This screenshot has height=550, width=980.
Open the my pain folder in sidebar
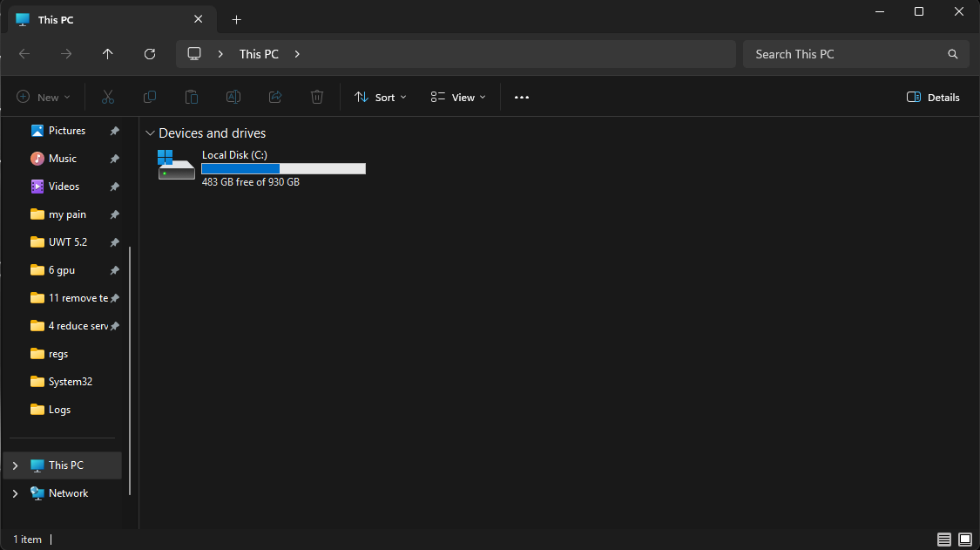pos(67,214)
